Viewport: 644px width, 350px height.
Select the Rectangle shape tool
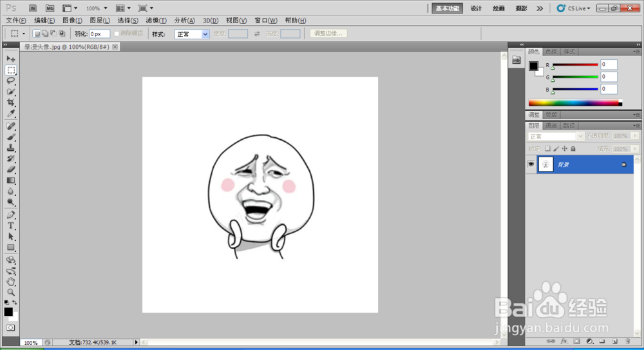point(11,248)
